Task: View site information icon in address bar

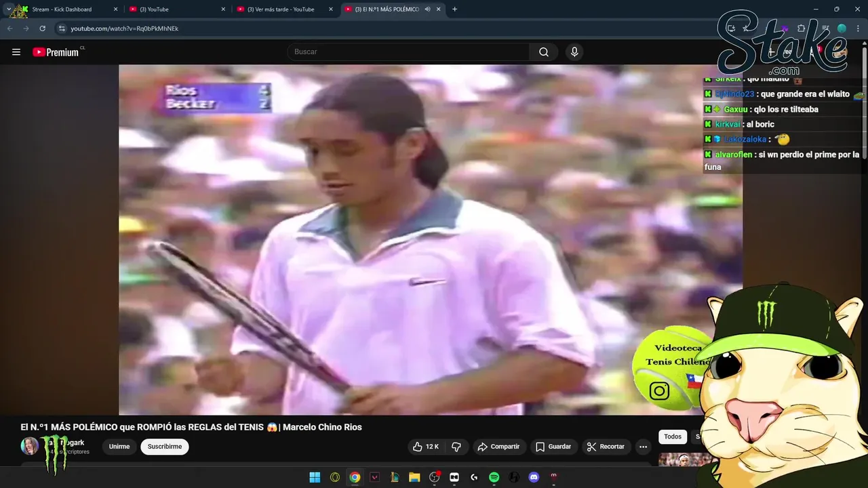Action: (62, 28)
